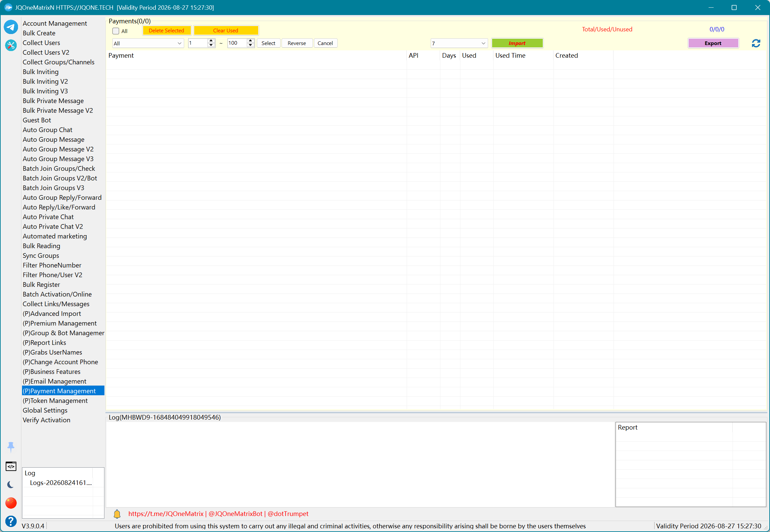The width and height of the screenshot is (770, 532).
Task: Select Automated marketing
Action: 55,236
